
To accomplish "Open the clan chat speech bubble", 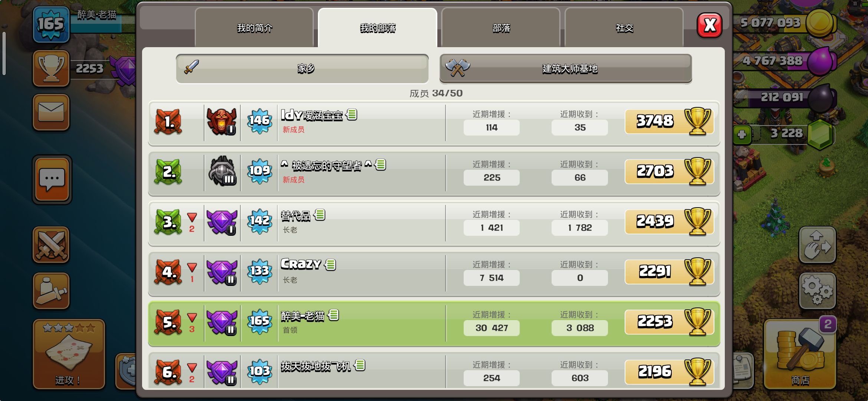I will click(x=52, y=180).
